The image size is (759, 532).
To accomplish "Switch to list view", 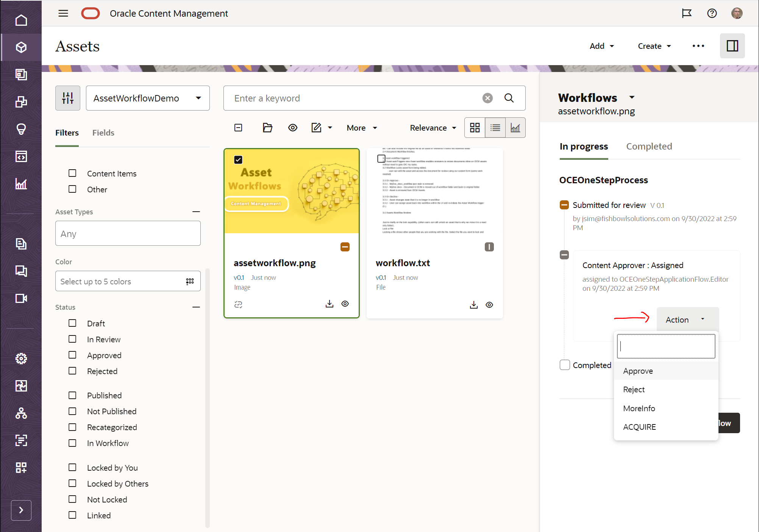I will click(x=495, y=128).
